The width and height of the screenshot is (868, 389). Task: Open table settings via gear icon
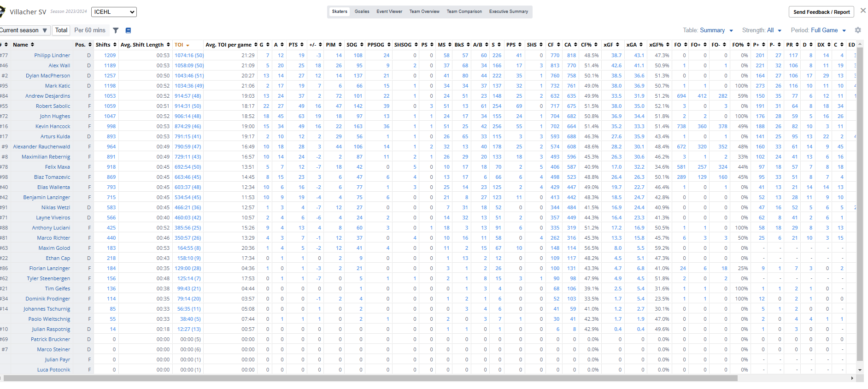(x=857, y=30)
